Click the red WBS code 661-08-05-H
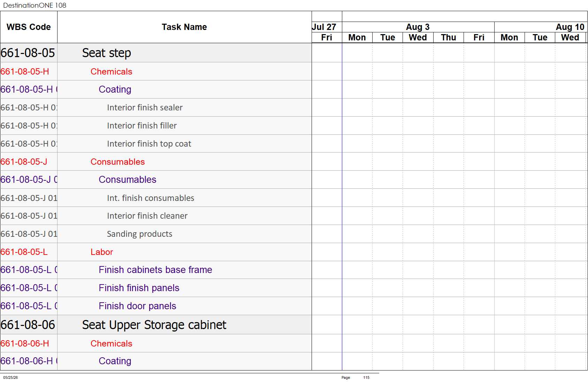The image size is (588, 382). (25, 72)
